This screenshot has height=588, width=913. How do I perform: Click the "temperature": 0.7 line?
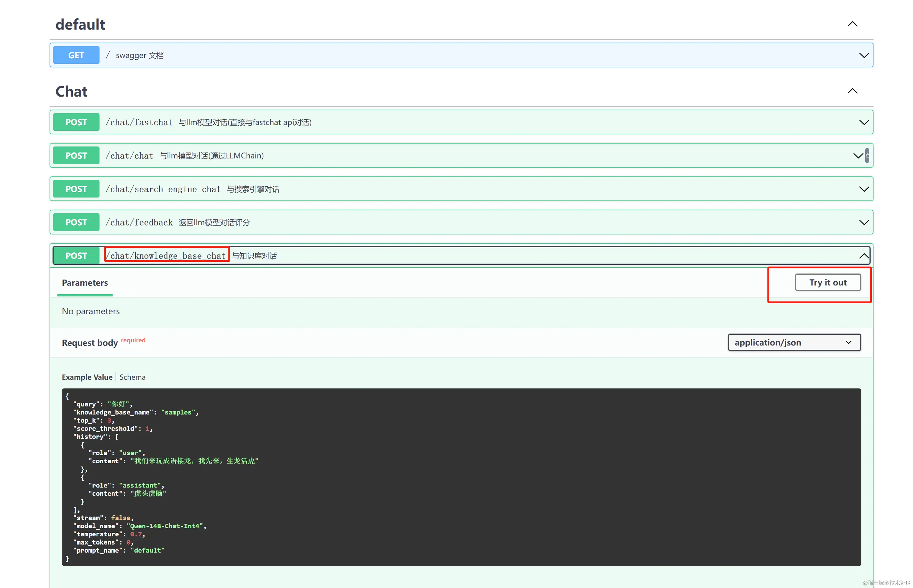(x=109, y=534)
